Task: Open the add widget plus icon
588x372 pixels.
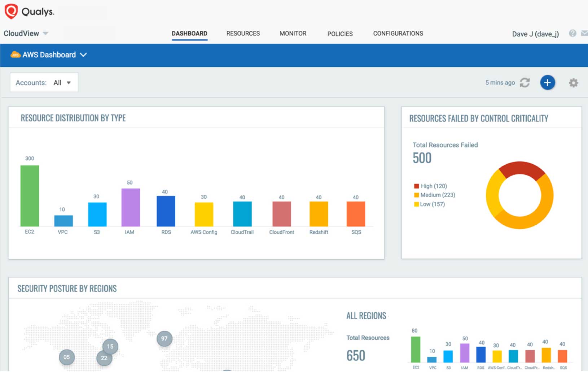Action: tap(548, 82)
